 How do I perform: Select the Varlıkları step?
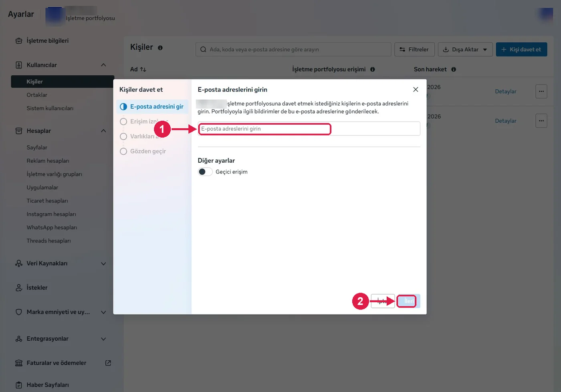(141, 136)
